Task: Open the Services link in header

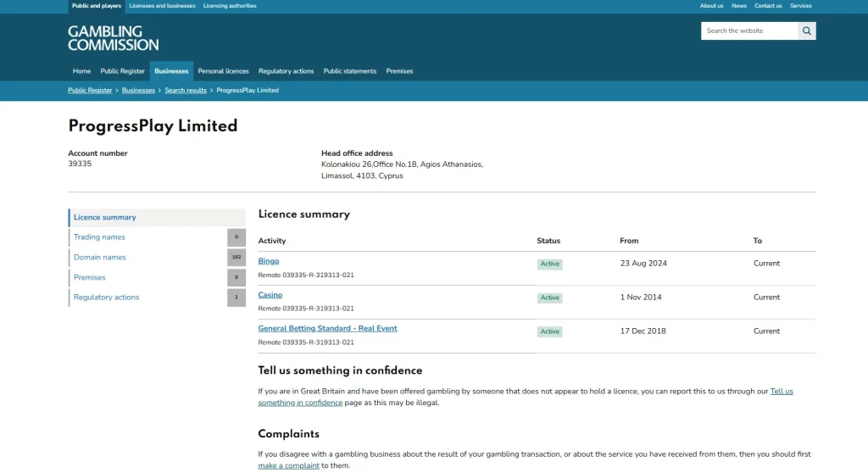Action: [800, 6]
